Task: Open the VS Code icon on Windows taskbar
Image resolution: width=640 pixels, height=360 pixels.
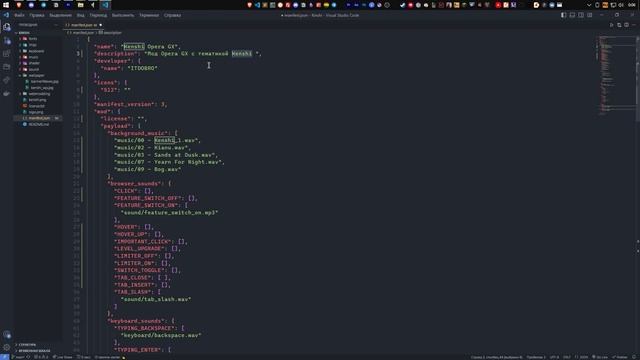Action: tap(105, 5)
